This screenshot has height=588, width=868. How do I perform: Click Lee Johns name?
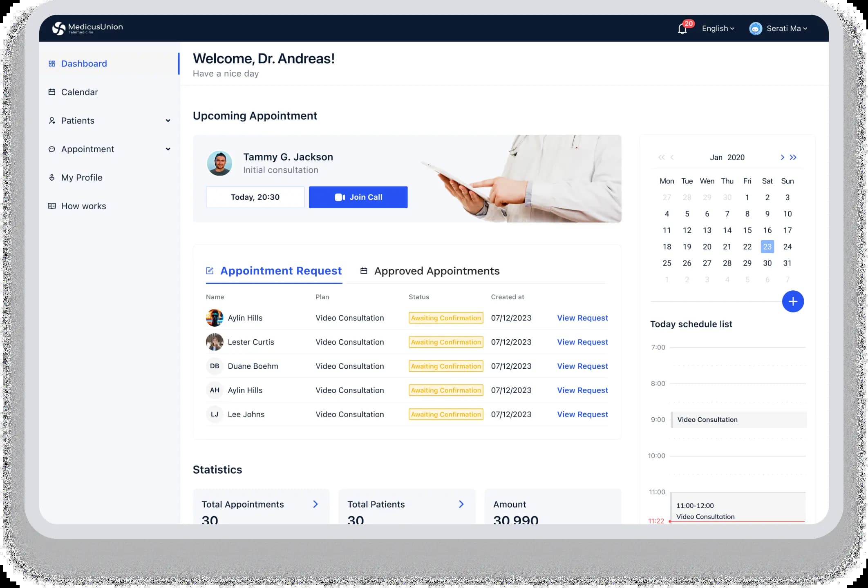[246, 414]
